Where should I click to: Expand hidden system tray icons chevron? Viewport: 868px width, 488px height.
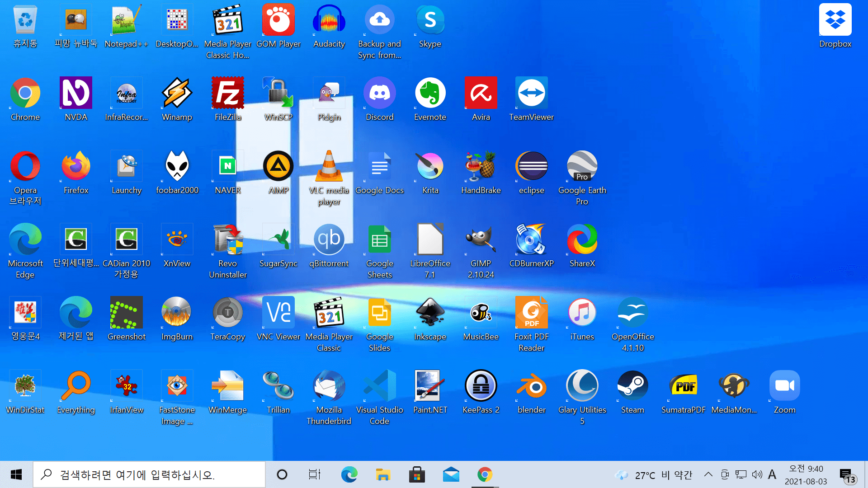coord(708,474)
